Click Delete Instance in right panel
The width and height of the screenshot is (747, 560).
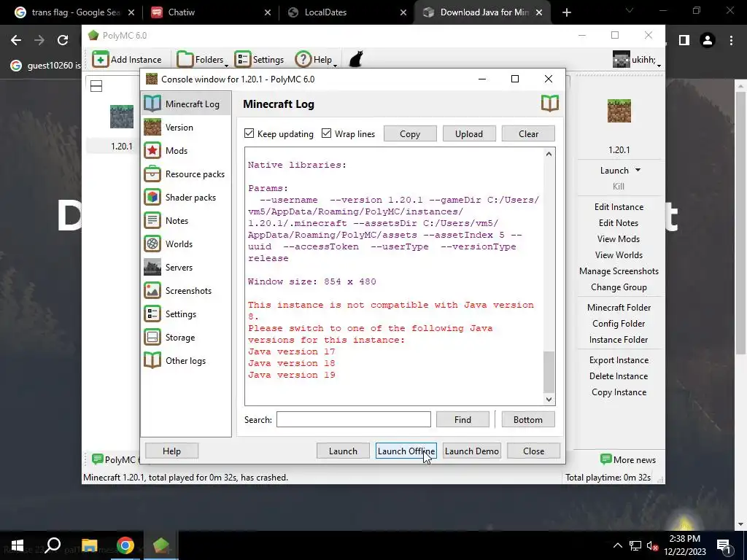click(x=619, y=376)
